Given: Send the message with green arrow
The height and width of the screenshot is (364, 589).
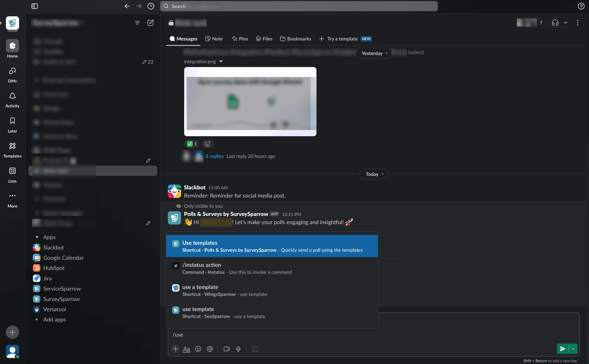Looking at the screenshot, I should coord(563,349).
